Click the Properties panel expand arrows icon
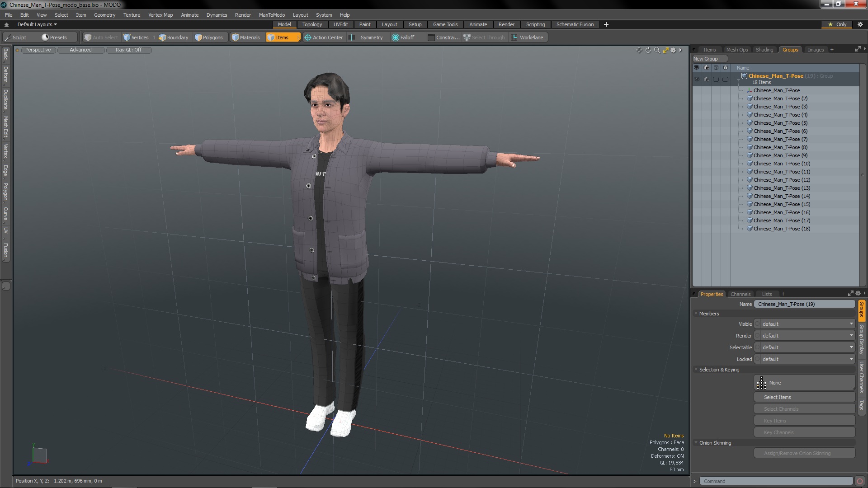Screen dimensions: 868x488 pyautogui.click(x=850, y=294)
